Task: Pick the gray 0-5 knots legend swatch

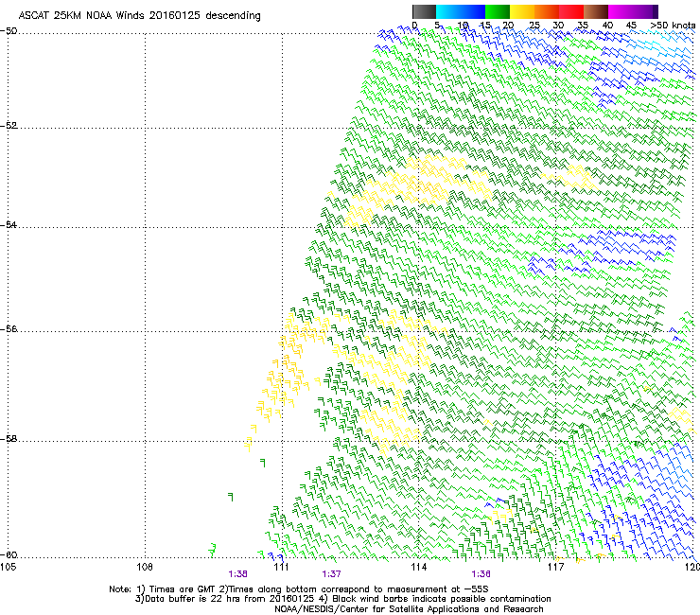Action: coord(424,11)
